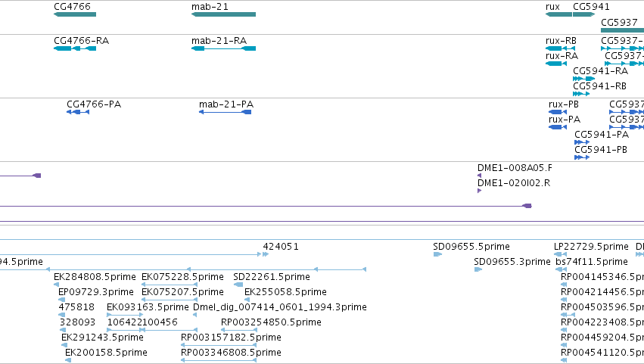Click the CG4766-RA transcript glyph
Image resolution: width=644 pixels, height=364 pixels.
coord(75,48)
